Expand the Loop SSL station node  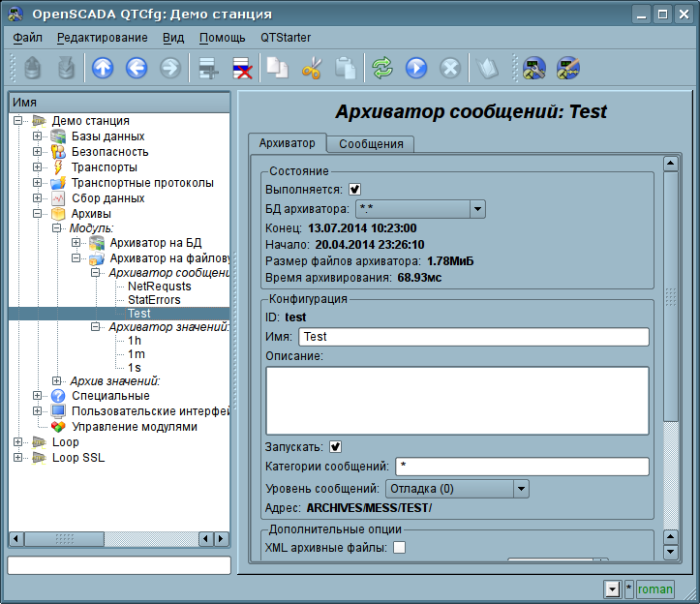click(x=17, y=458)
